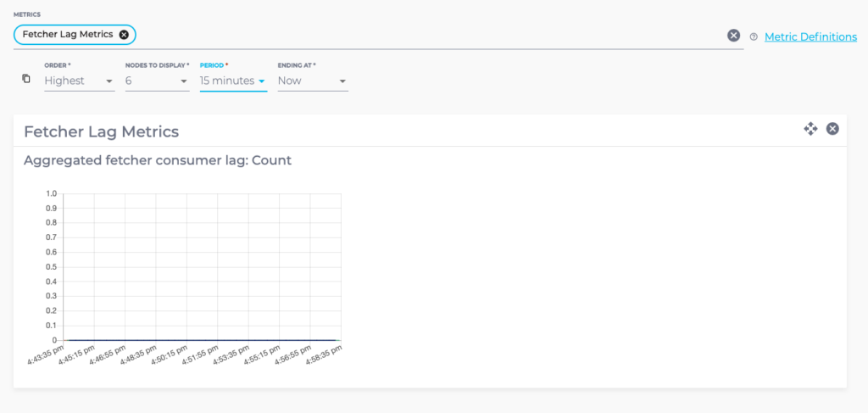Click the Aggregated fetcher consumer lag heading

(x=158, y=160)
